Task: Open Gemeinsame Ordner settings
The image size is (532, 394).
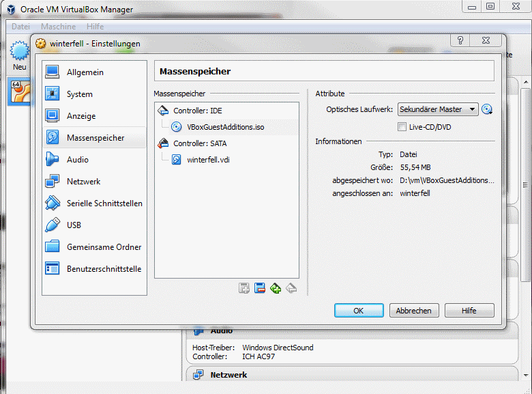Action: pyautogui.click(x=94, y=247)
